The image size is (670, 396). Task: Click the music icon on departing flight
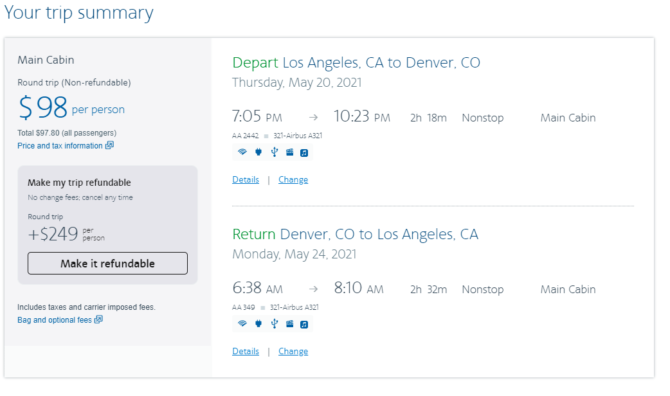click(x=304, y=153)
